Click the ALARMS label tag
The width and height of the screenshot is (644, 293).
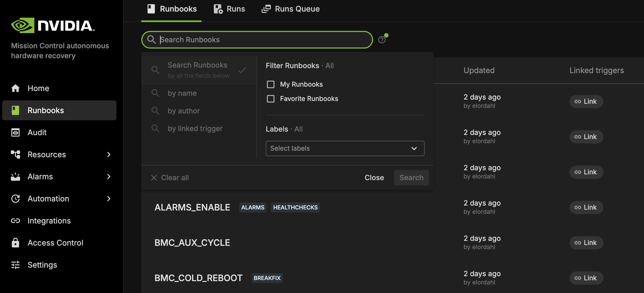[253, 207]
